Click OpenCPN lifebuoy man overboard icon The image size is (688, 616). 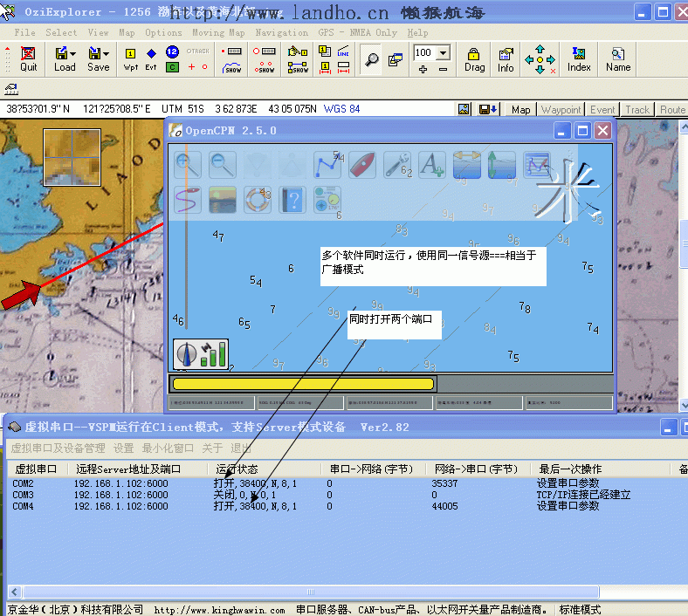258,200
